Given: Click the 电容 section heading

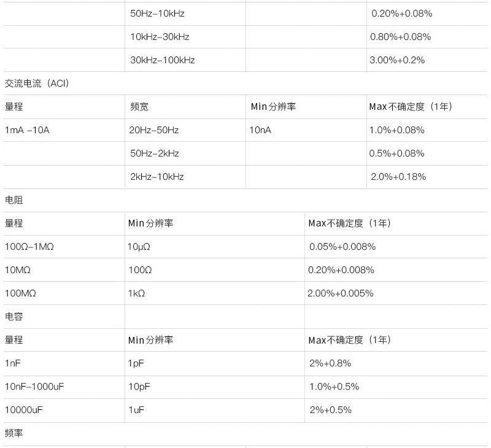Looking at the screenshot, I should (14, 317).
